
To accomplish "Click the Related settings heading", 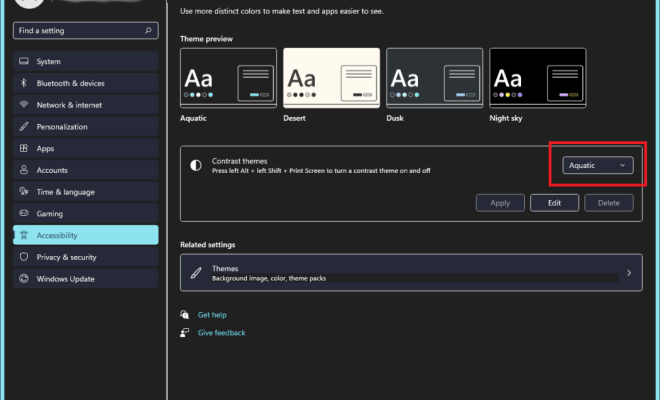I will click(x=208, y=245).
